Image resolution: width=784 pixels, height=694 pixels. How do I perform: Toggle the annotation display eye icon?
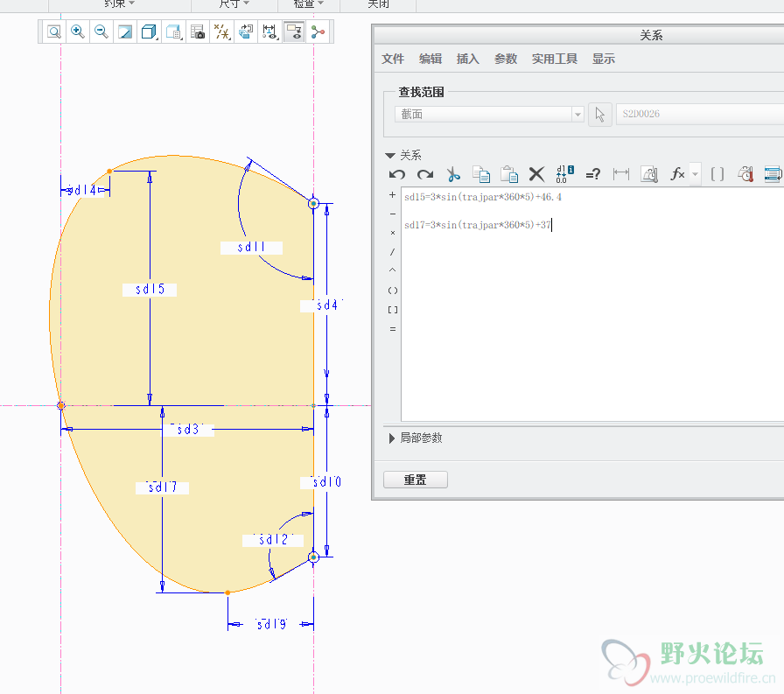tap(295, 32)
